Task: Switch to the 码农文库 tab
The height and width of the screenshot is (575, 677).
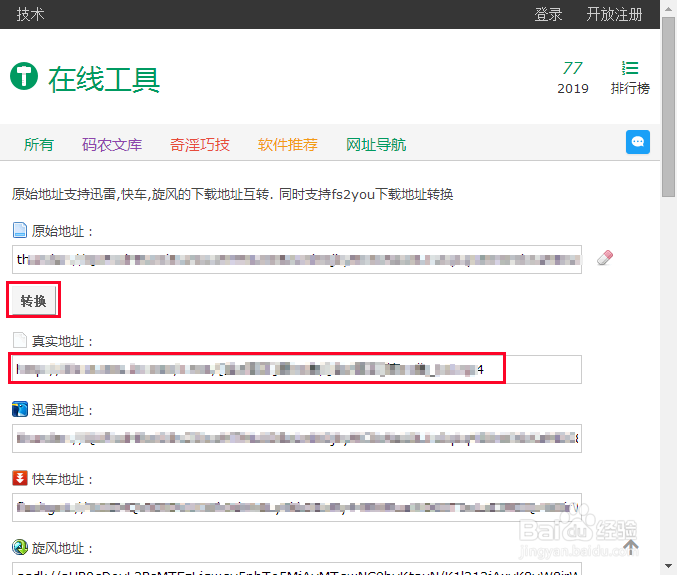Action: click(112, 145)
